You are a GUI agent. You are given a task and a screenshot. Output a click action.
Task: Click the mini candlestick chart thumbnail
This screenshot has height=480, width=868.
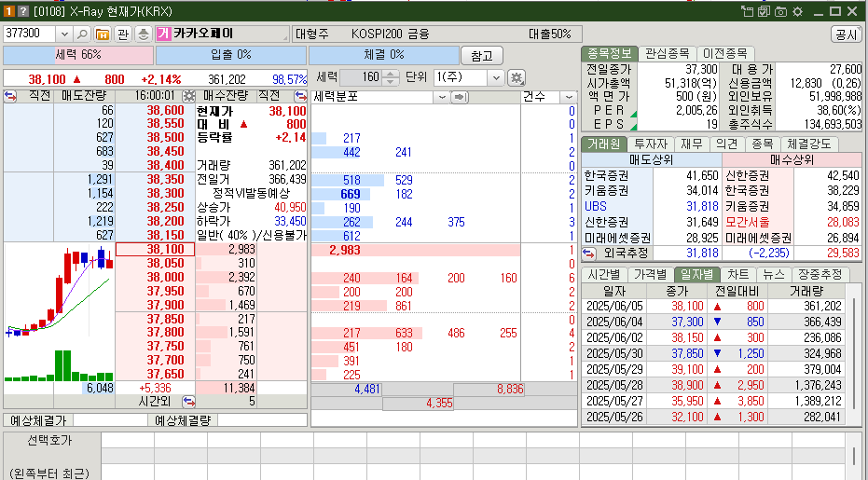point(60,313)
